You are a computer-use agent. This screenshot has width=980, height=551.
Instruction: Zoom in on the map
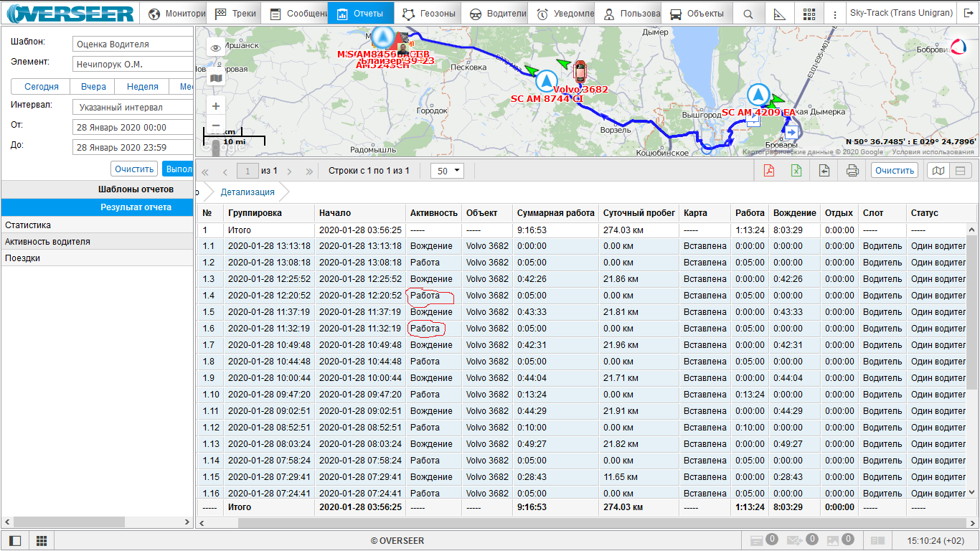(x=216, y=106)
